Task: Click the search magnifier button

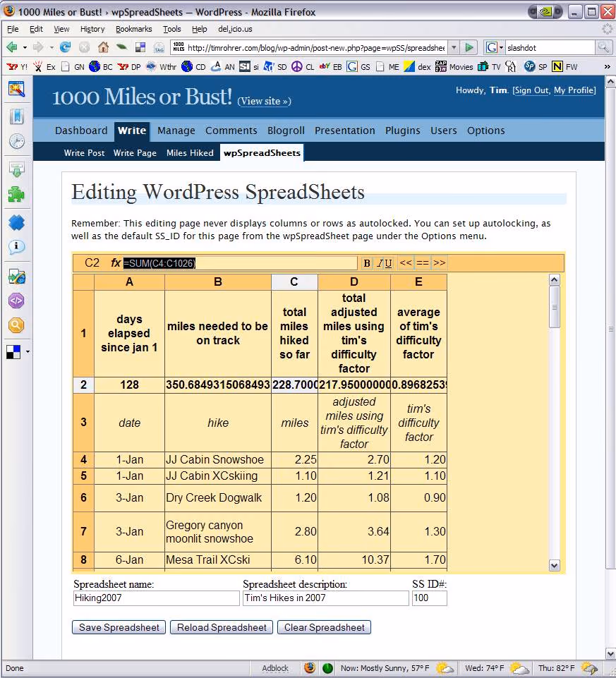Action: (x=603, y=47)
